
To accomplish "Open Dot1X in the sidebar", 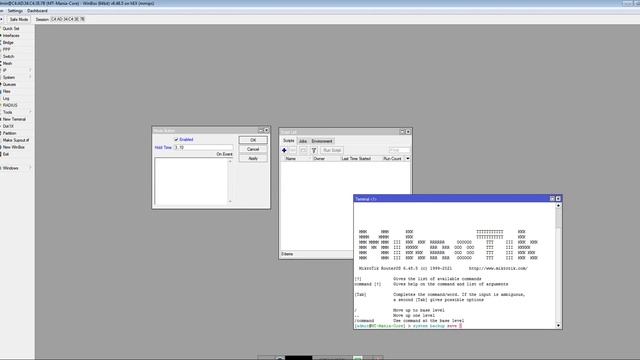I will pos(8,126).
